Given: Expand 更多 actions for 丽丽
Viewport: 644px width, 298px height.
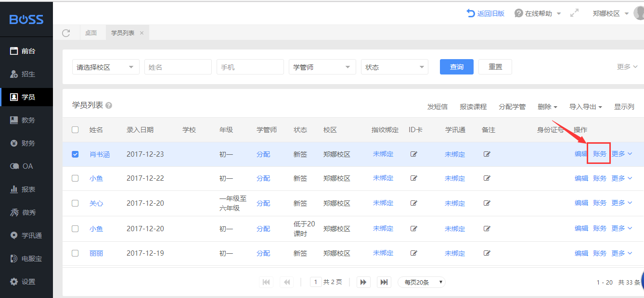Looking at the screenshot, I should tap(622, 253).
